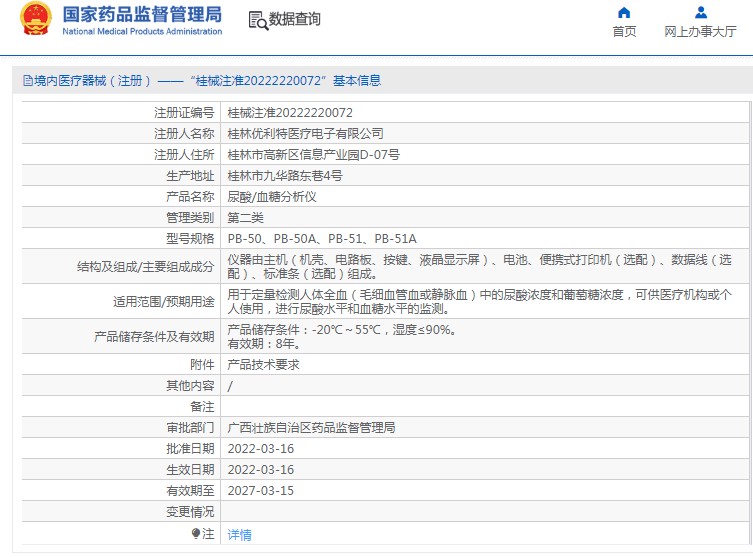Click 产品技术要求 attachment cell
This screenshot has height=557, width=753.
point(263,365)
